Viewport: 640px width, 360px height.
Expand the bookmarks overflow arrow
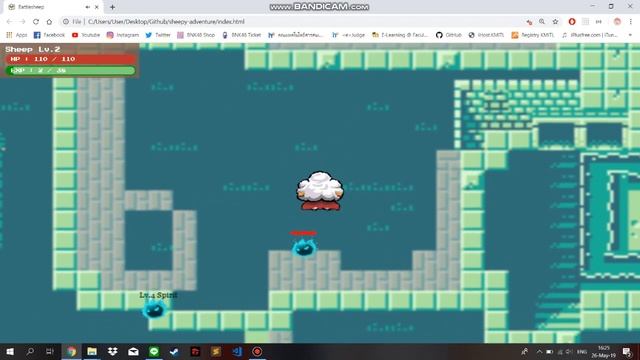tap(630, 35)
